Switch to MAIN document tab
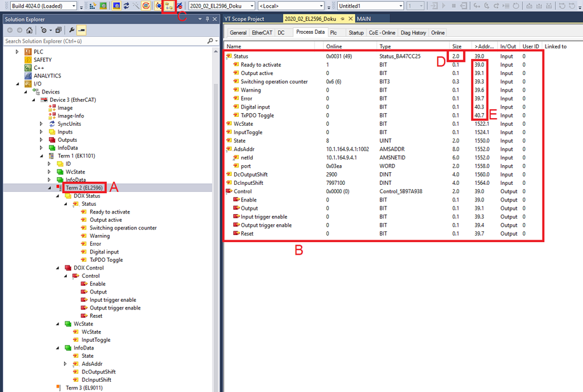Image resolution: width=583 pixels, height=392 pixels. [364, 18]
